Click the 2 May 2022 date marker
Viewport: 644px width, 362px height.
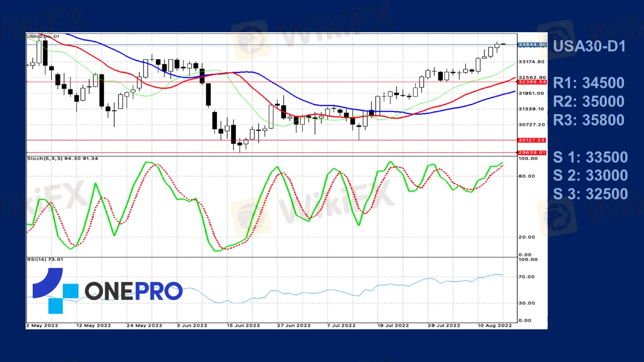coord(42,326)
